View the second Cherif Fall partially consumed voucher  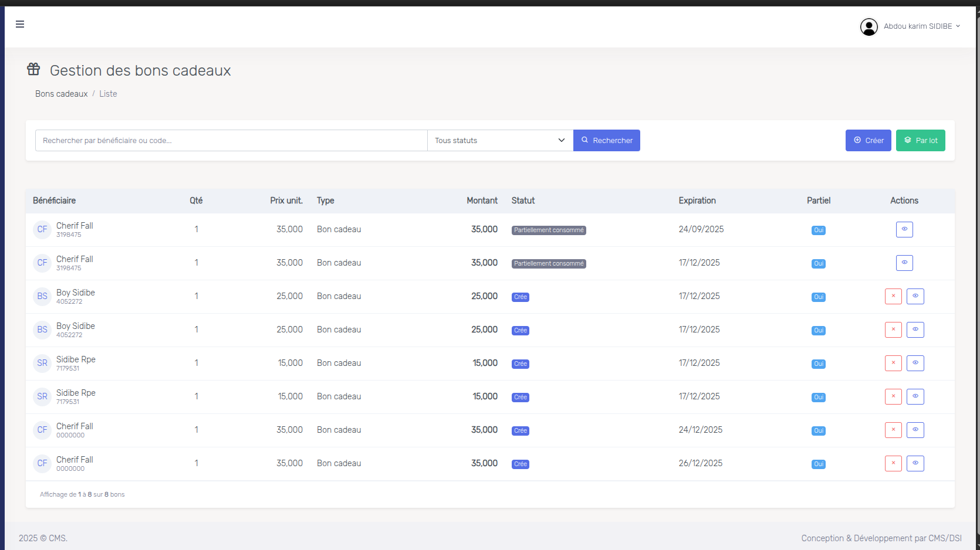[904, 263]
